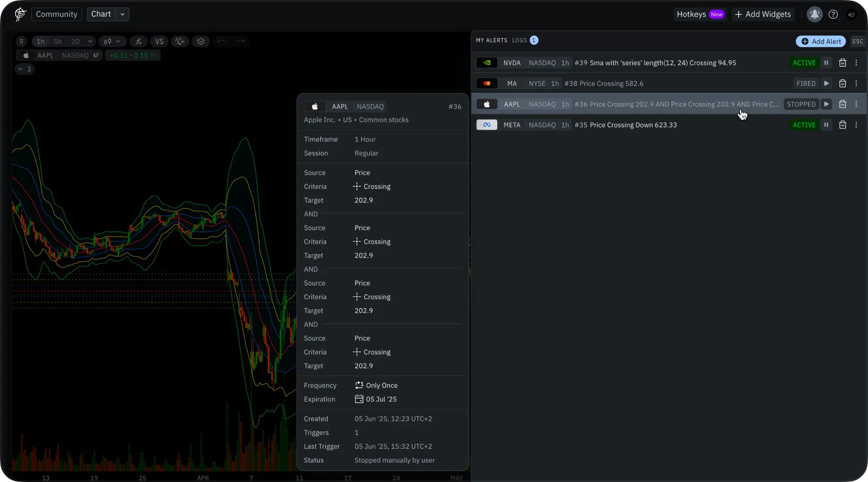This screenshot has height=482, width=868.
Task: Click the extended session icon next to NASDAQ
Action: 96,55
